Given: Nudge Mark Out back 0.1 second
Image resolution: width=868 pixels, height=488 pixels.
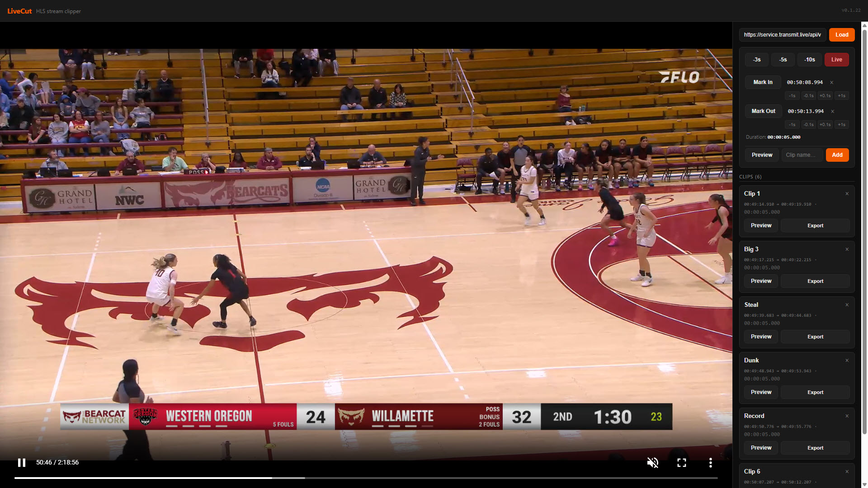Looking at the screenshot, I should (808, 125).
